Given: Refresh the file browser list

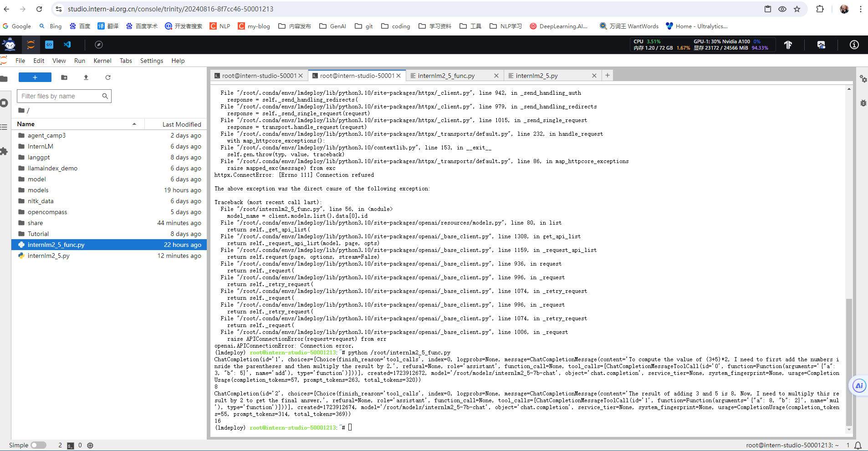Looking at the screenshot, I should (x=108, y=77).
